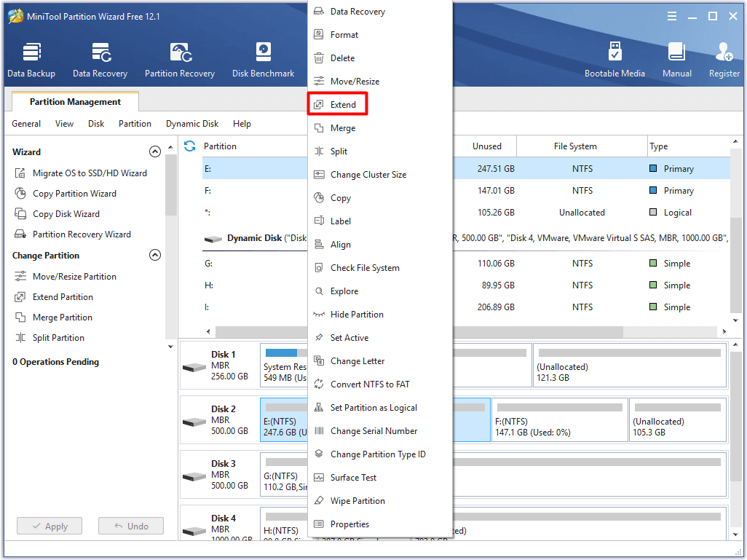This screenshot has width=747, height=560.
Task: Select Convert NTFS to FAT
Action: tap(380, 384)
